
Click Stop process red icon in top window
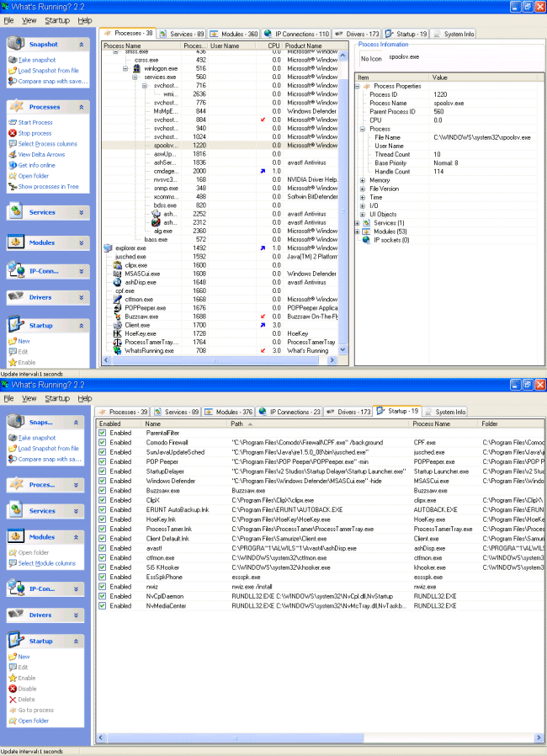[x=13, y=133]
